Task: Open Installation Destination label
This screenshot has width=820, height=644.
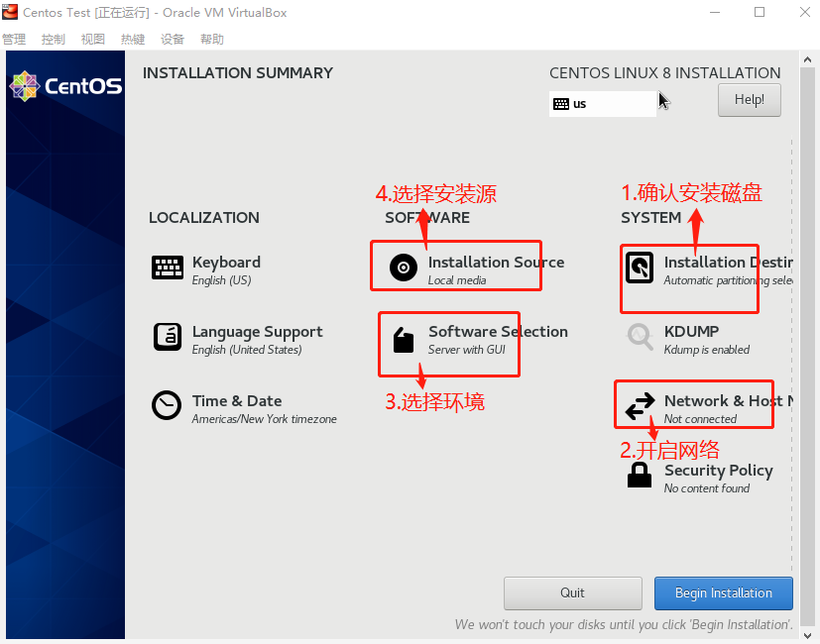Action: (729, 262)
